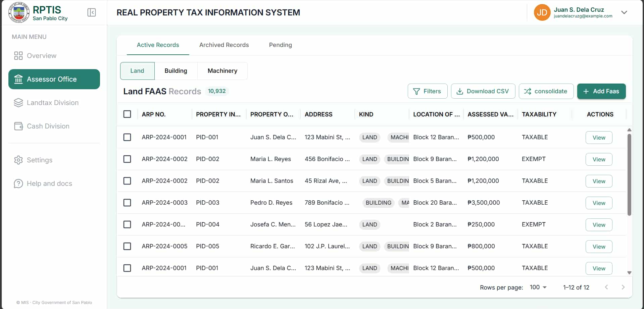Click the JD user avatar
The height and width of the screenshot is (309, 644).
542,12
